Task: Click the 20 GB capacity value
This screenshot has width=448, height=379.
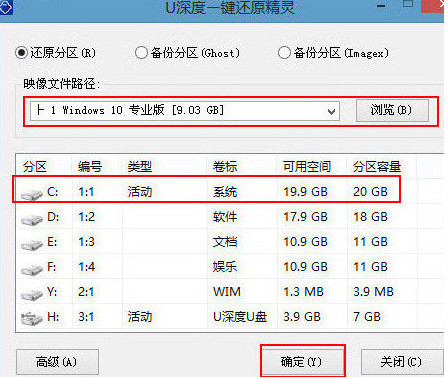Action: click(370, 192)
